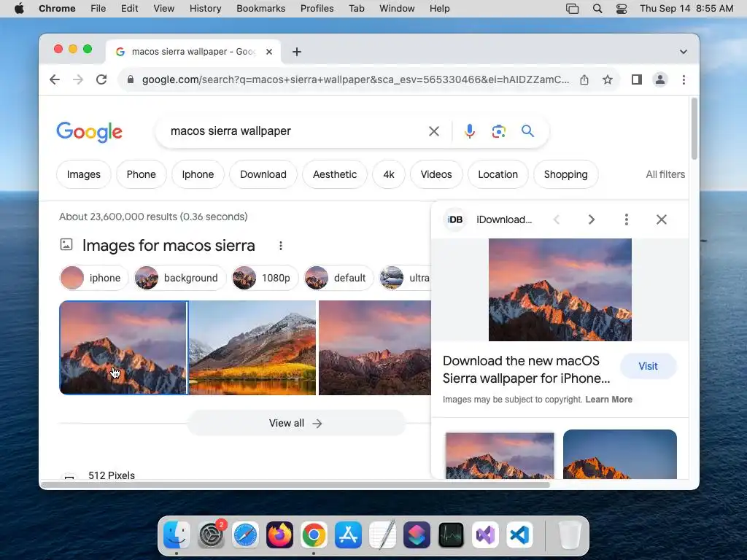Open All filters

point(665,174)
